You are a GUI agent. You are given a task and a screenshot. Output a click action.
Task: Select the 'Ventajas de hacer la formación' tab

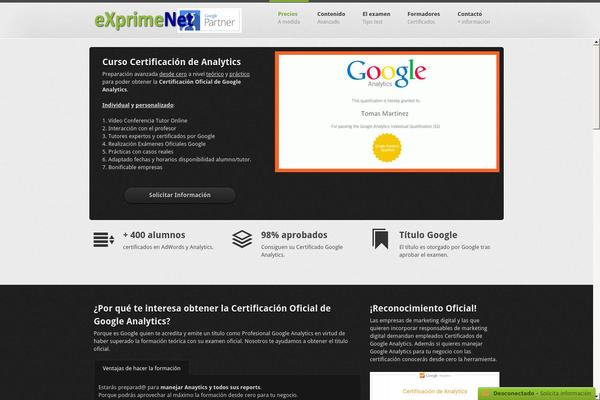pos(142,368)
